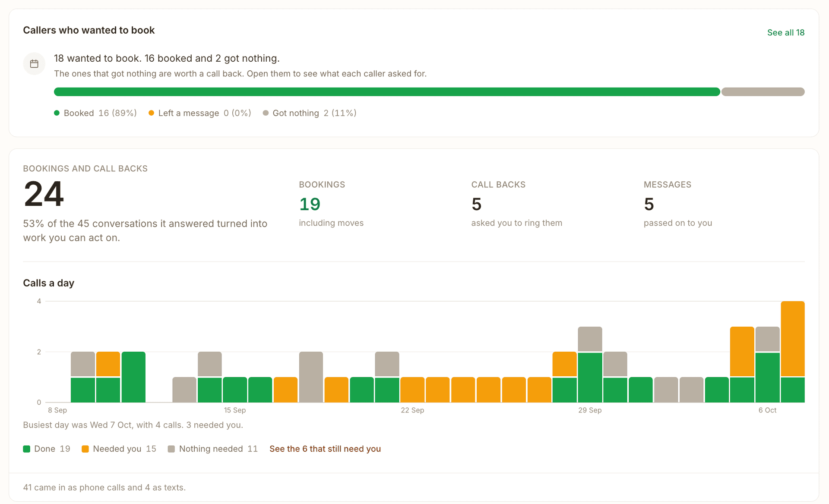Click the Calls a day heading
The image size is (829, 504).
[x=49, y=283]
